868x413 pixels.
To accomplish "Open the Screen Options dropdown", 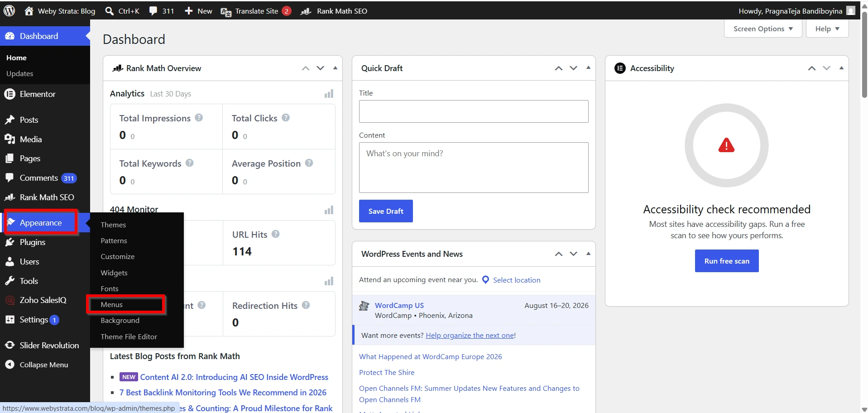I will 763,29.
